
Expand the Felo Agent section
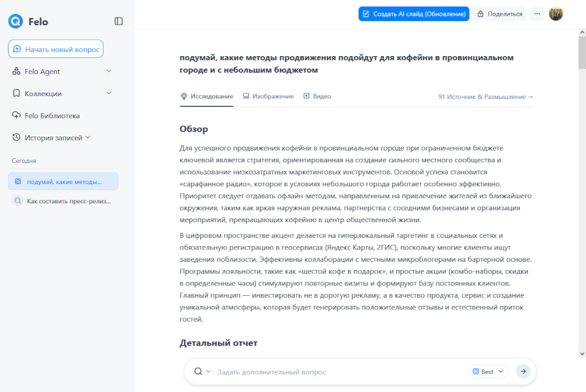click(108, 71)
